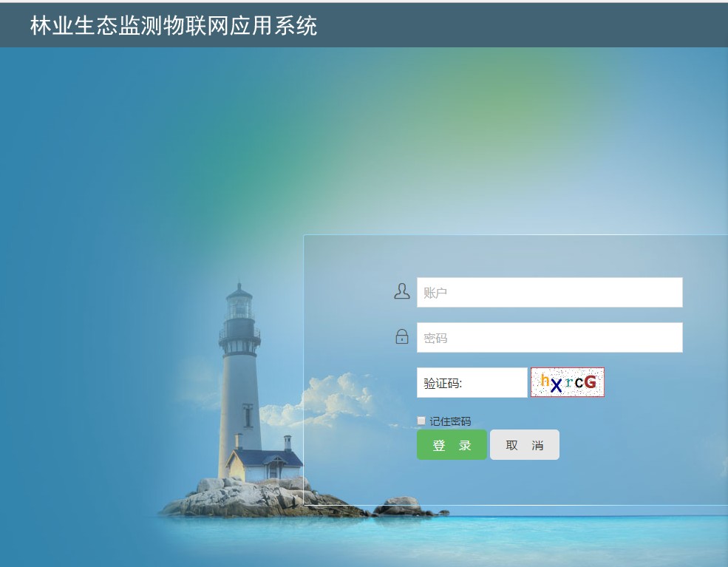Click the dark blue X in captcha
The height and width of the screenshot is (567, 728).
[557, 385]
